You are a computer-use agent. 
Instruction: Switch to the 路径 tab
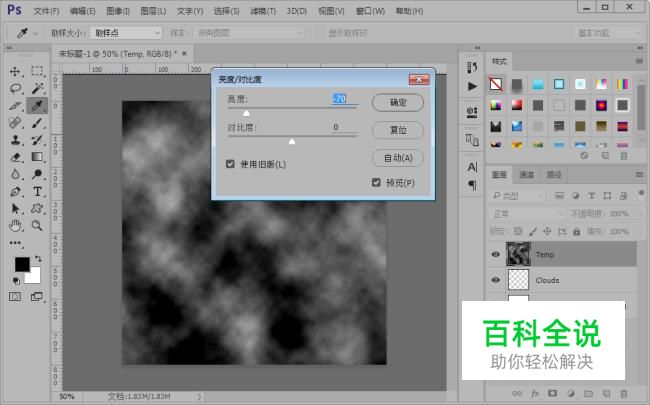point(554,175)
